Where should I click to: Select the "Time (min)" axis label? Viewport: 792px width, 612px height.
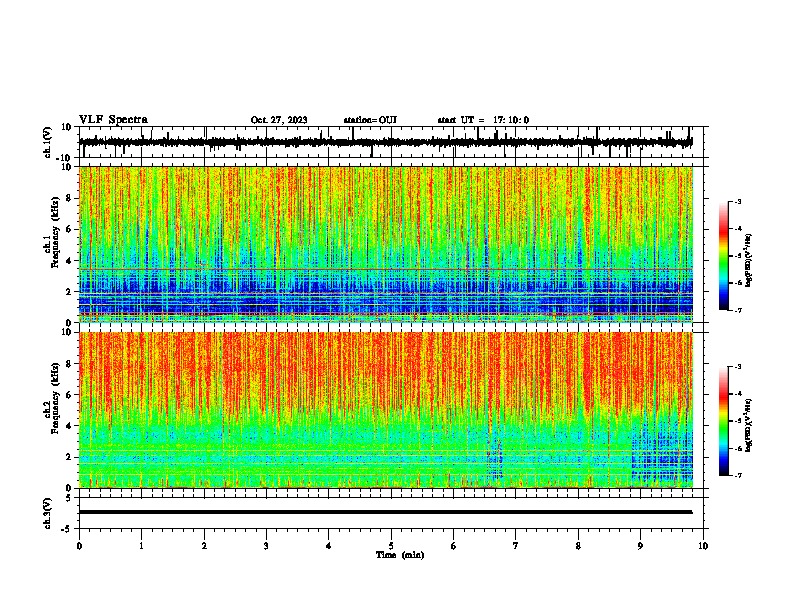coord(400,555)
